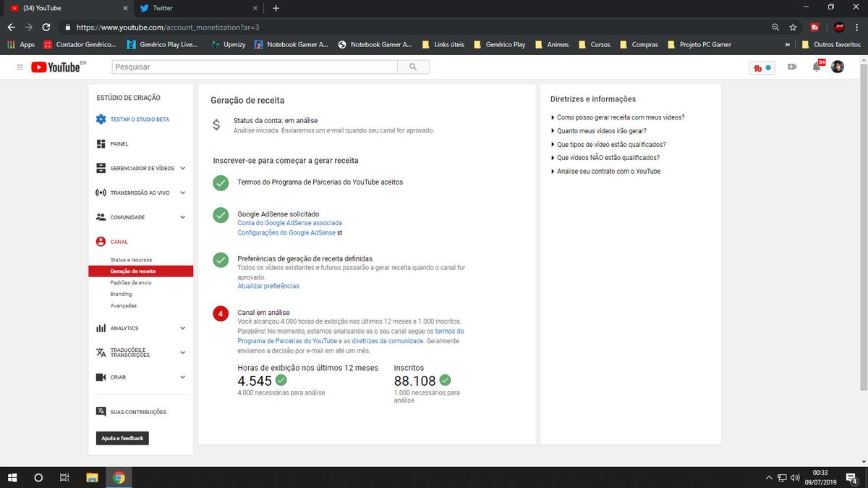
Task: Open Cortana search circle in taskbar
Action: click(x=38, y=477)
